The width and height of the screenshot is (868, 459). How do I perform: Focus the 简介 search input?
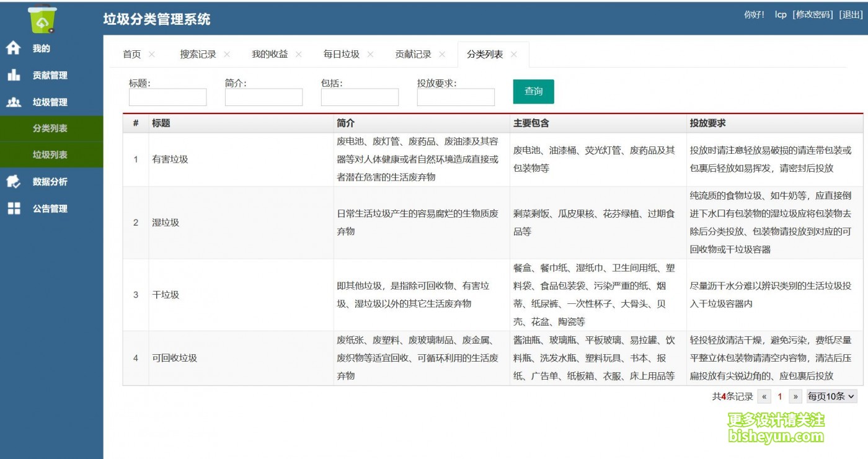(x=263, y=97)
